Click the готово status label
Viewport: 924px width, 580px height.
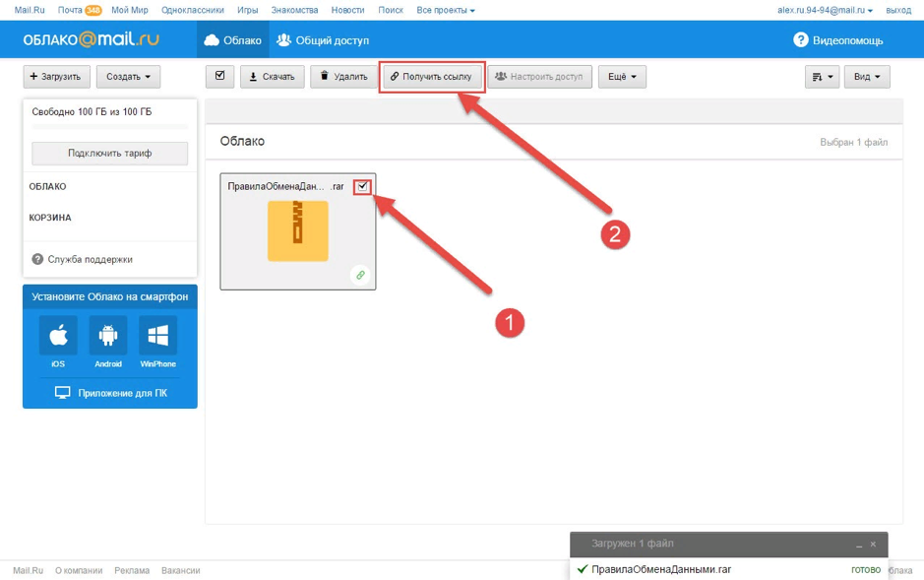pyautogui.click(x=866, y=569)
